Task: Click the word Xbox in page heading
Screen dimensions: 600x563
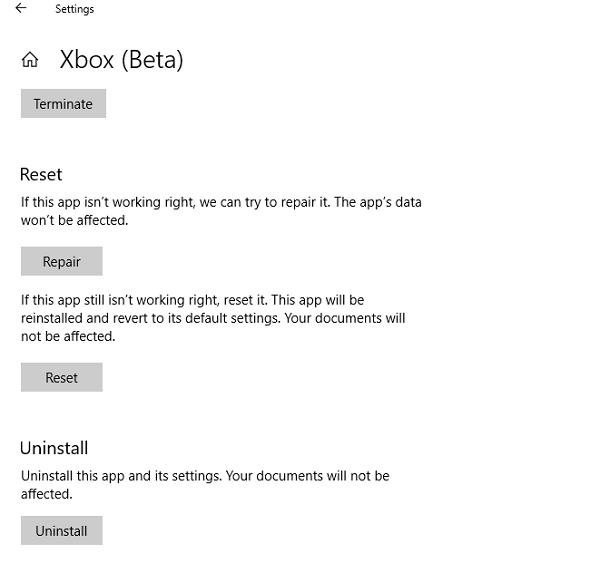Action: [87, 60]
